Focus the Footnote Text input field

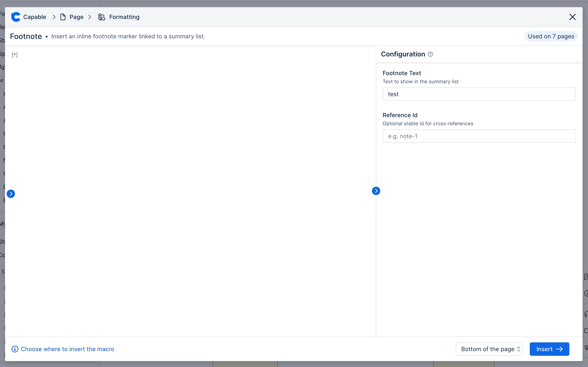479,94
